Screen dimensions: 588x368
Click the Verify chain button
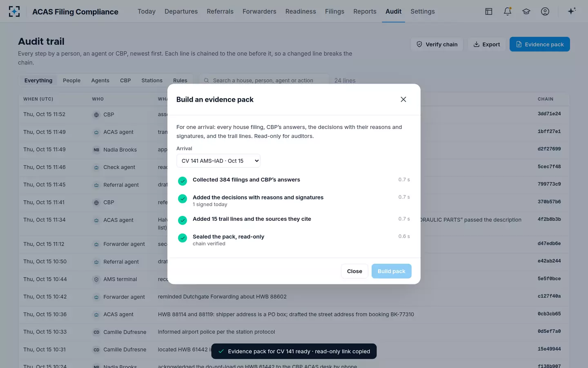point(437,44)
